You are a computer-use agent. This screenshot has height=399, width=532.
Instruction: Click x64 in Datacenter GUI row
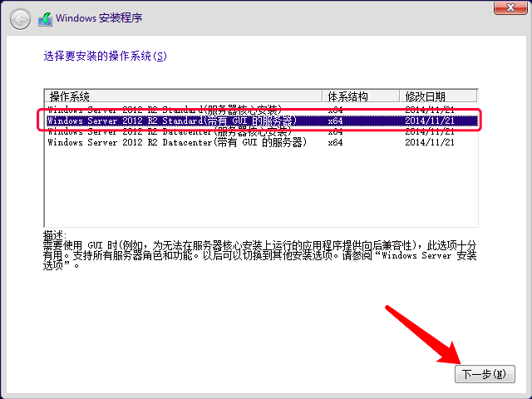pyautogui.click(x=335, y=142)
